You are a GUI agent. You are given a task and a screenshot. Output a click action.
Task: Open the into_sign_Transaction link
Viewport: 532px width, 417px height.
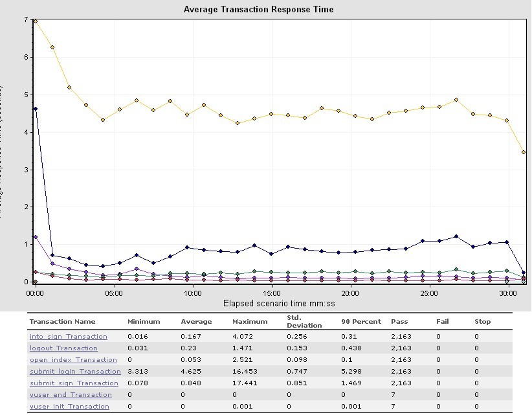(69, 337)
